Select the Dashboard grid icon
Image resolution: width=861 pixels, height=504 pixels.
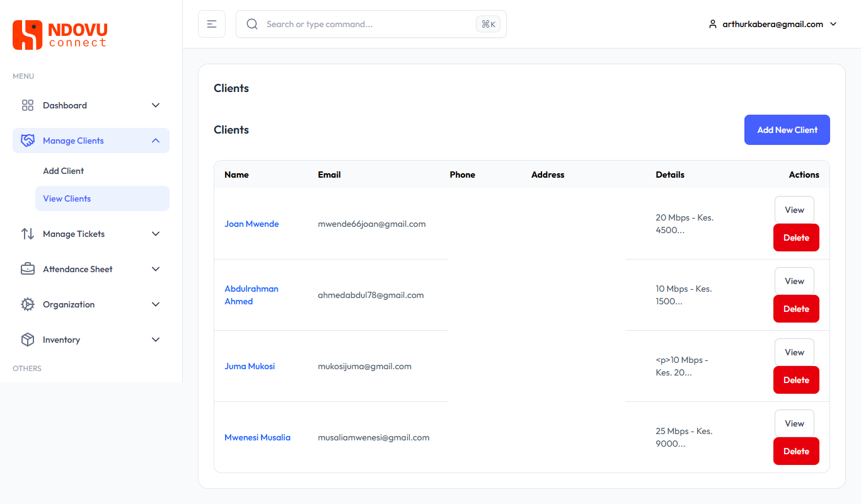click(x=28, y=105)
